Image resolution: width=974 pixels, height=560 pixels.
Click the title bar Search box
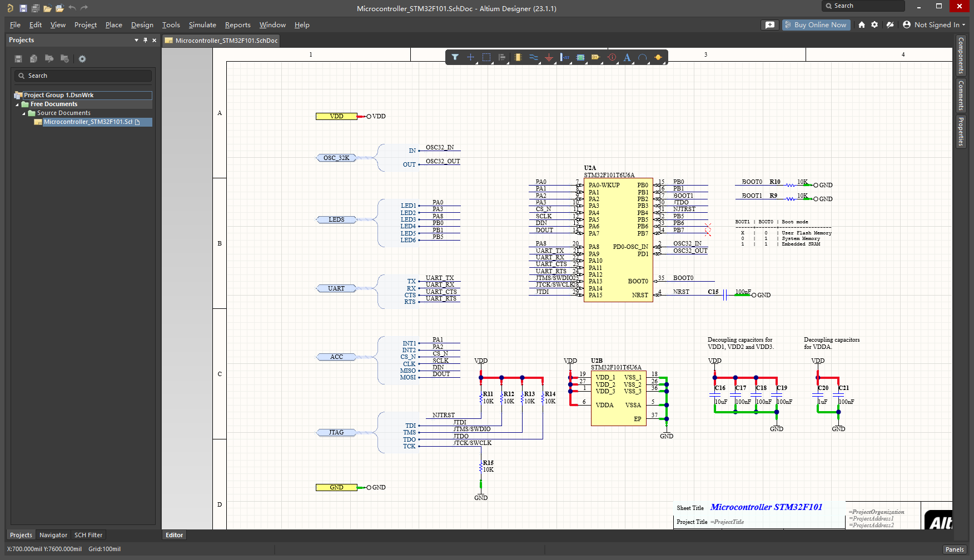(x=863, y=6)
